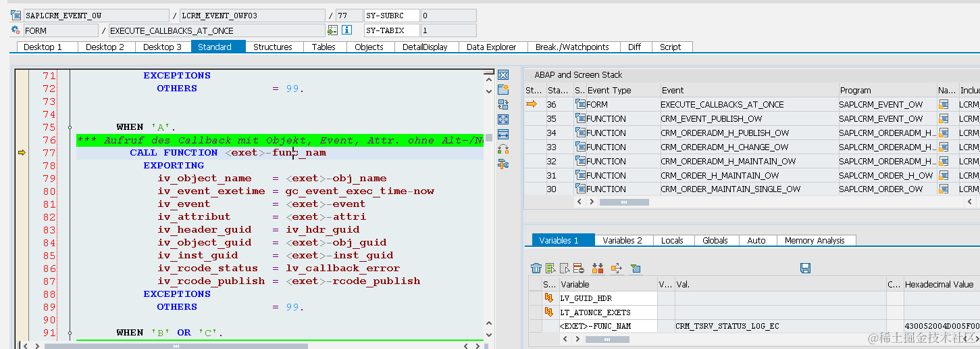Click the second icon in Variables toolbar (green list)
Screen dimensions: 980x349
coord(550,269)
